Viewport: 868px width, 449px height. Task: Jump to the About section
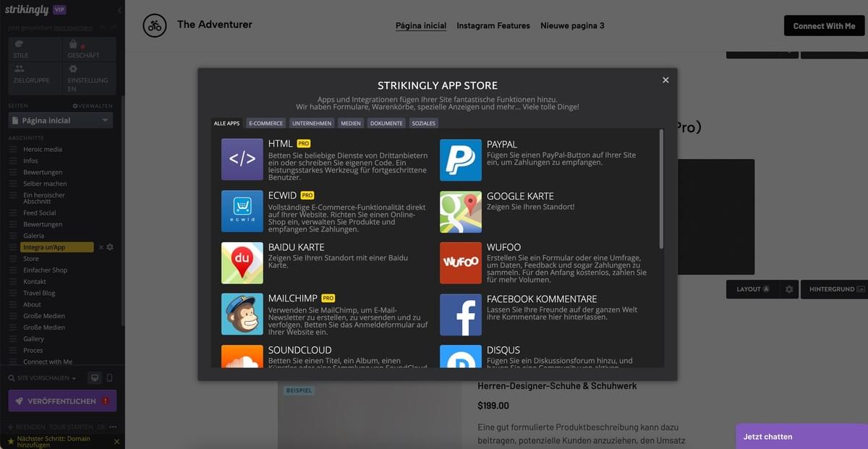tap(32, 304)
